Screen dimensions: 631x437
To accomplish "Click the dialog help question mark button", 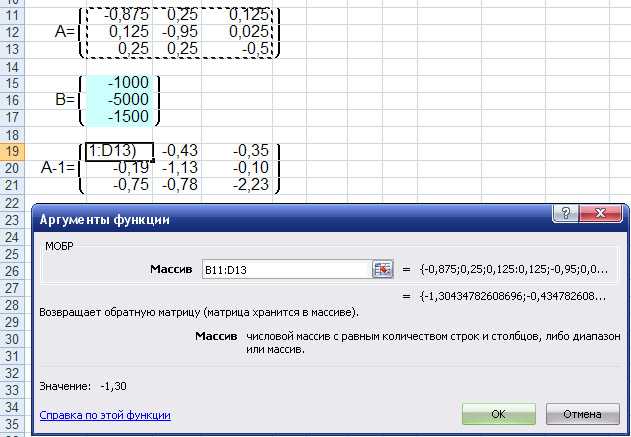I will coord(565,213).
